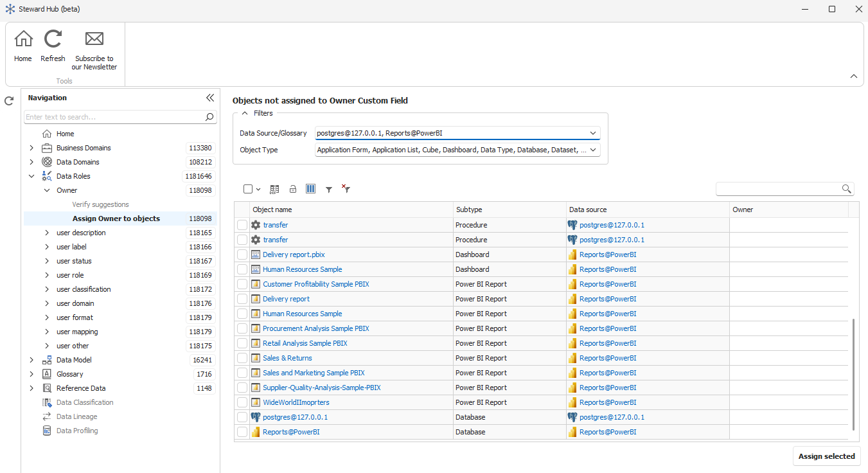Collapse the ribbon using the chevron at its right edge

tap(854, 76)
